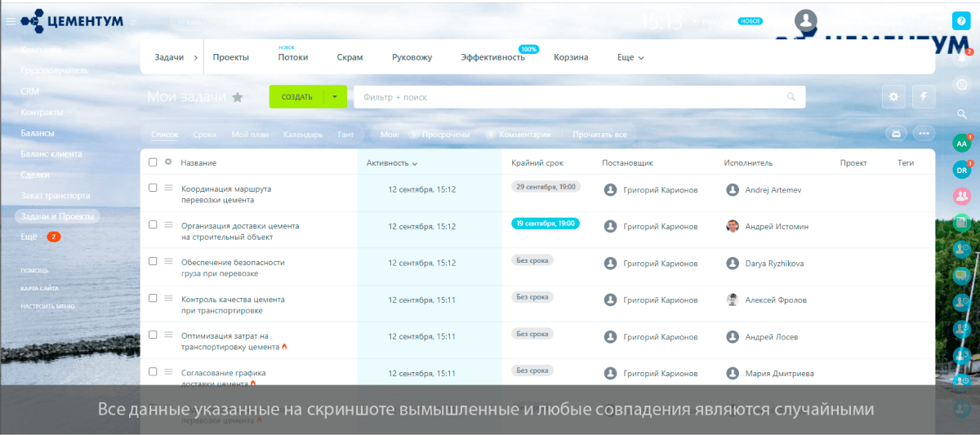
Task: Open the Эффективность tab
Action: pos(492,57)
